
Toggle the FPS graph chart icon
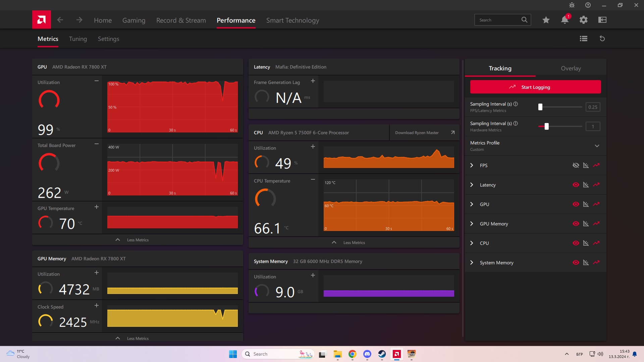[x=586, y=165]
